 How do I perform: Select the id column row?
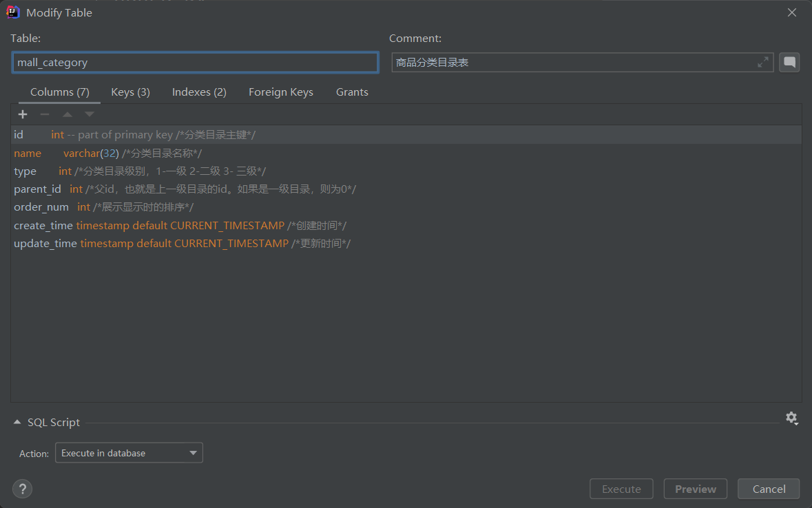point(406,135)
